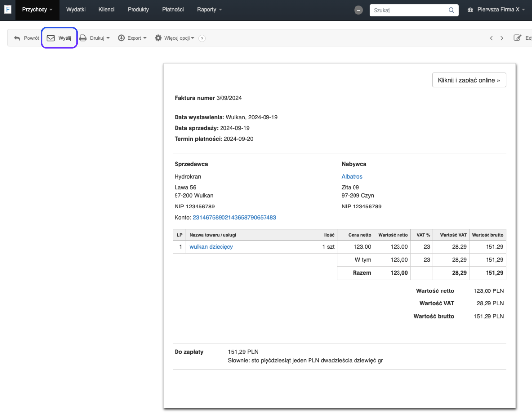This screenshot has height=415, width=532.
Task: Open the Export dropdown menu
Action: pos(132,38)
